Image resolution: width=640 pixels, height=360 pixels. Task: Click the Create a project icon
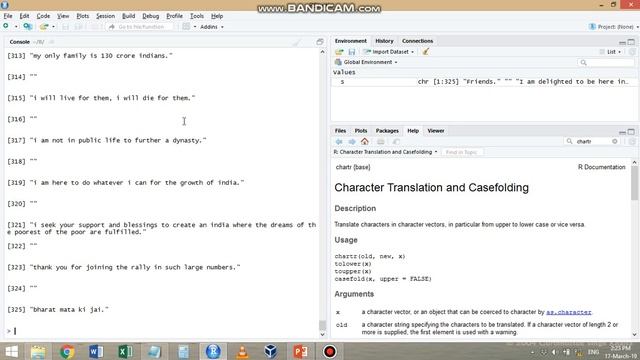(x=28, y=27)
